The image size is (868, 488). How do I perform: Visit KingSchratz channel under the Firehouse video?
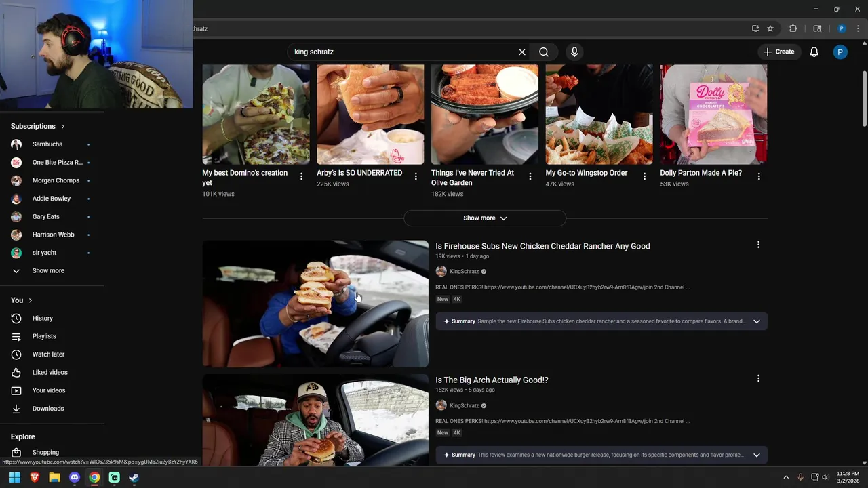pos(464,272)
